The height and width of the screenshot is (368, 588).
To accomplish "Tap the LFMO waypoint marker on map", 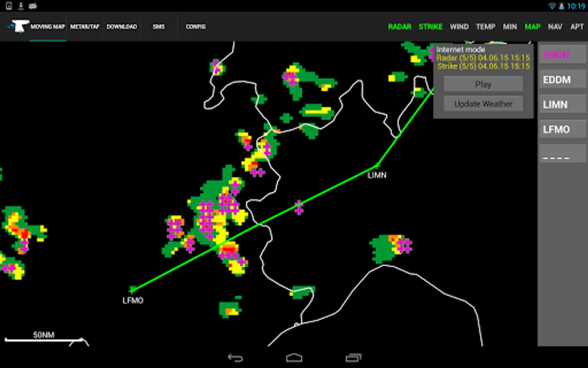I will 132,290.
